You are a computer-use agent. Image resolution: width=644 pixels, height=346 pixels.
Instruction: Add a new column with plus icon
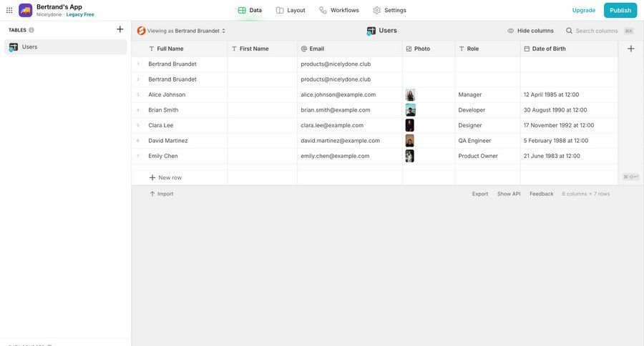631,49
